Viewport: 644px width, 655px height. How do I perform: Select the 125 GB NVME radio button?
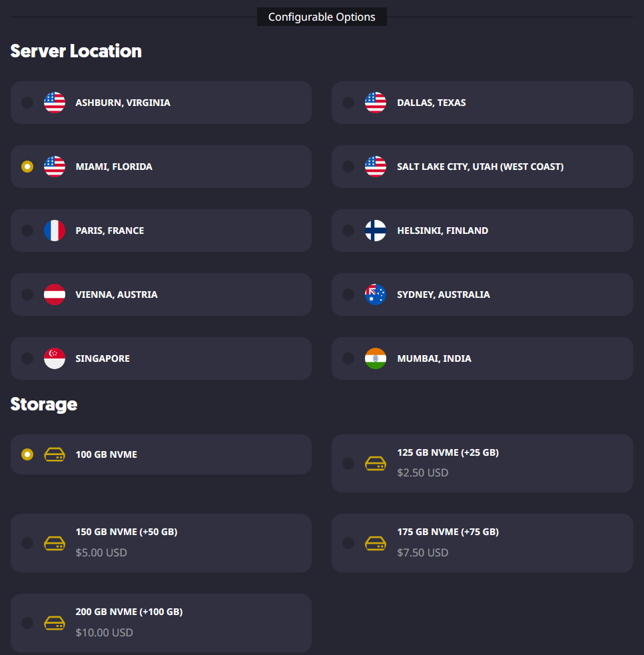[x=348, y=463]
